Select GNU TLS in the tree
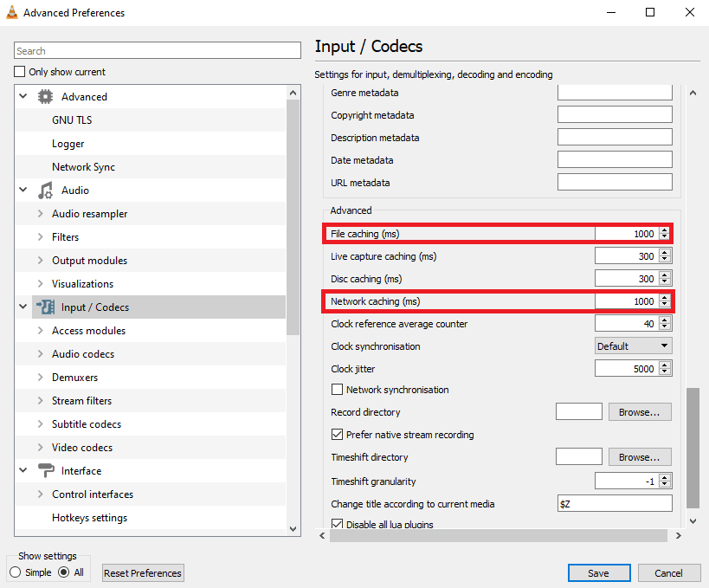Viewport: 709px width, 588px height. [72, 120]
